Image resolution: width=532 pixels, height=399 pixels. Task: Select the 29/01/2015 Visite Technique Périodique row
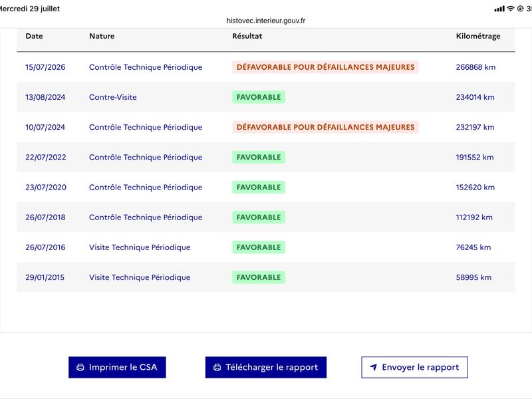point(266,277)
